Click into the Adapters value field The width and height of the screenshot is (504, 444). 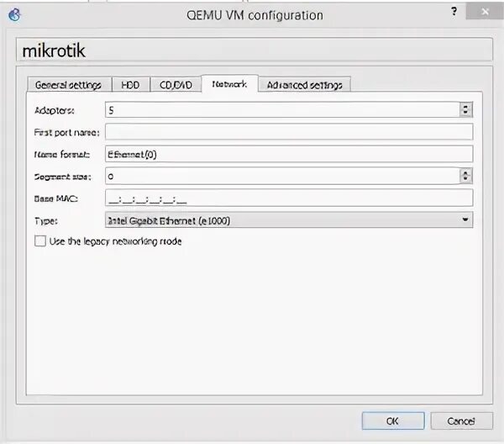[282, 110]
